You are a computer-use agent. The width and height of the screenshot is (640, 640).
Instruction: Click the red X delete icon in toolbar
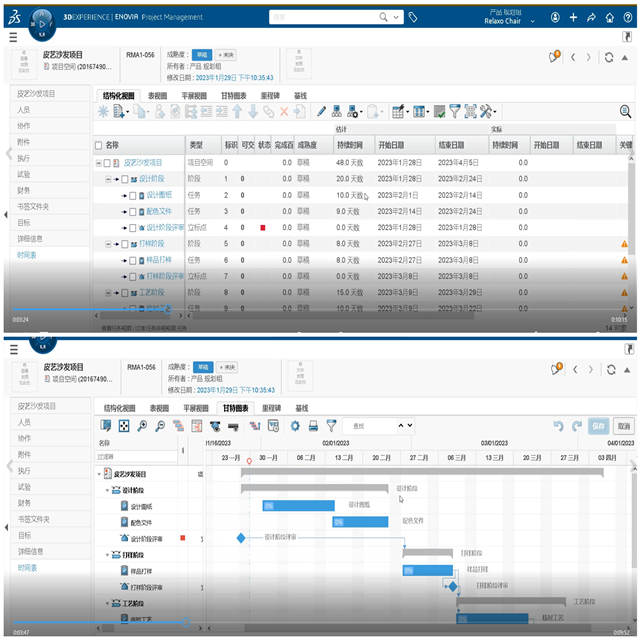tap(284, 111)
